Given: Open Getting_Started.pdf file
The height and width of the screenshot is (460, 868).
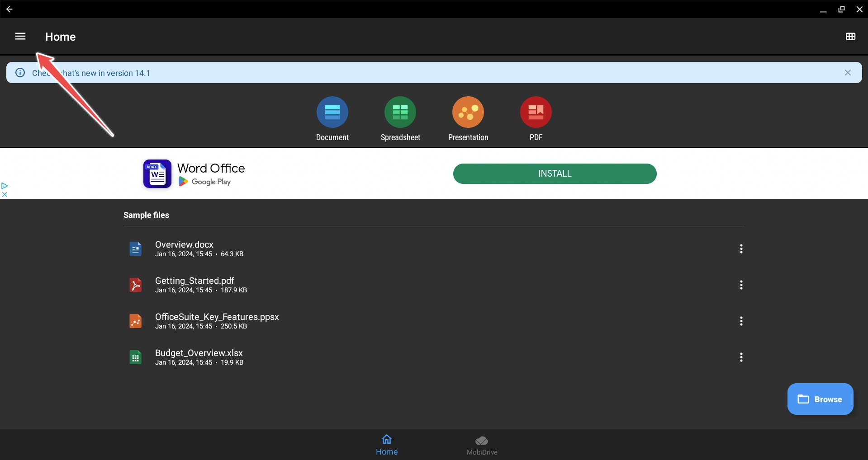Looking at the screenshot, I should (194, 285).
